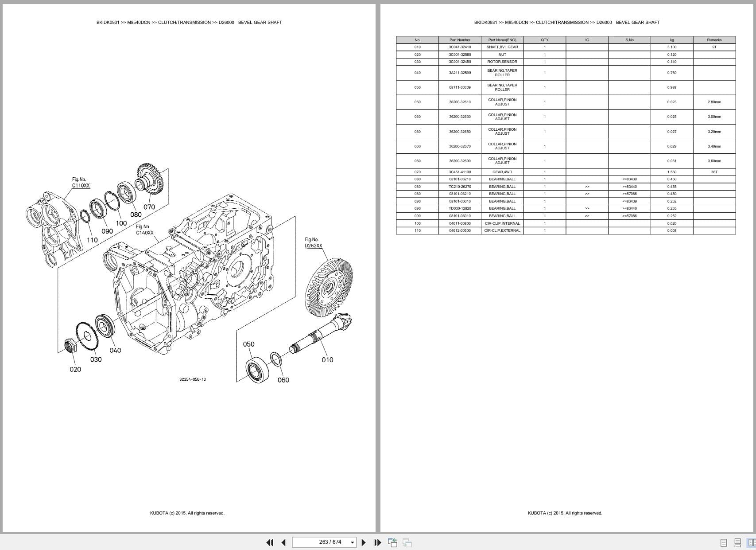756x550 pixels.
Task: Click the right page breadcrumb title
Action: pyautogui.click(x=567, y=22)
